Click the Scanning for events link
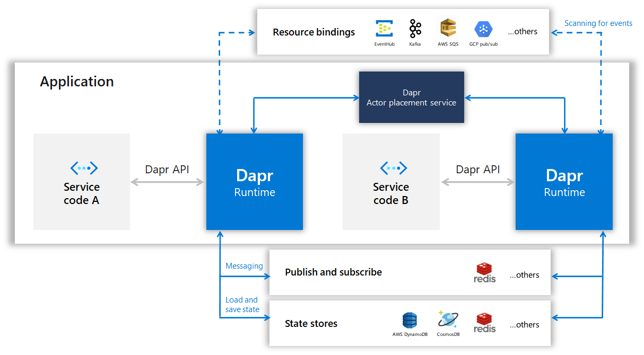This screenshot has width=644, height=355. click(x=598, y=23)
